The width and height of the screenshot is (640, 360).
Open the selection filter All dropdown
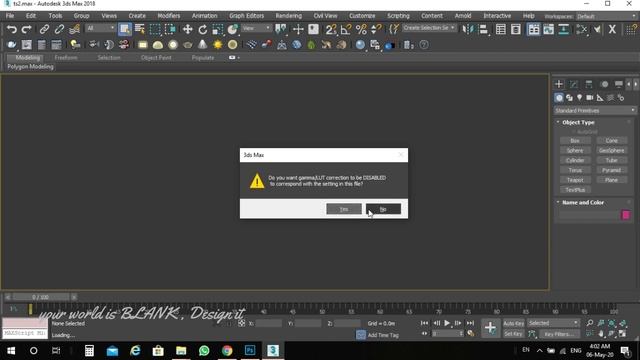100,28
